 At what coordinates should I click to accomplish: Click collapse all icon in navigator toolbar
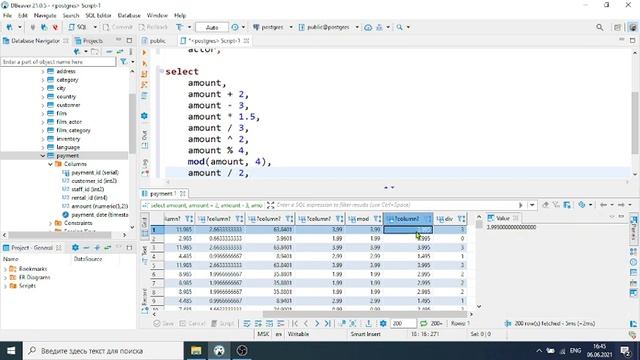click(109, 52)
